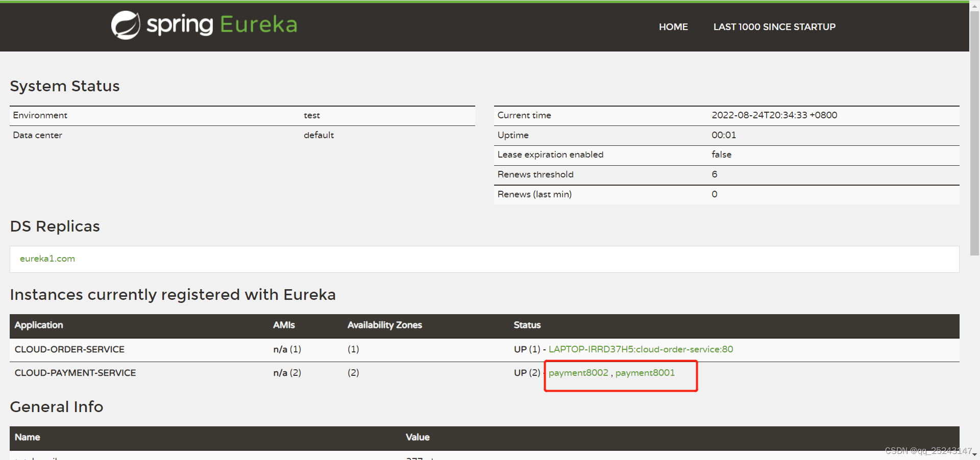This screenshot has width=980, height=460.
Task: Select n/a (1) AMIs cell for order service
Action: point(287,349)
